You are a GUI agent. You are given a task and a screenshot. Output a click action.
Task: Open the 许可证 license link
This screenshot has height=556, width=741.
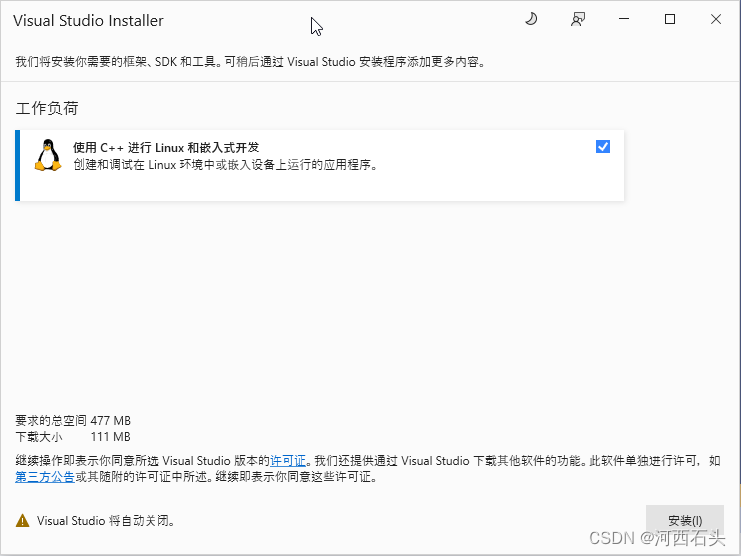coord(288,461)
